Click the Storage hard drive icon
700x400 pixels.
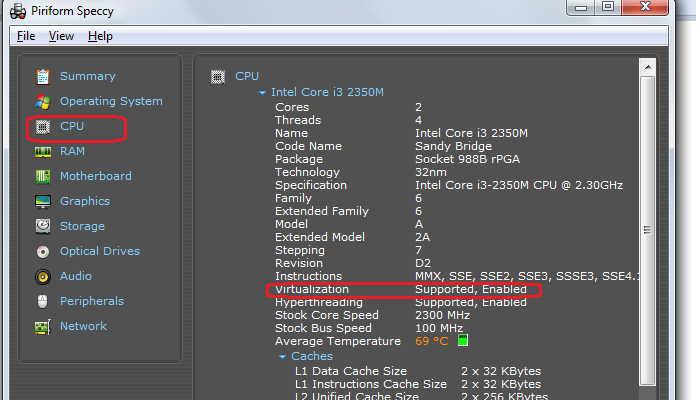[x=43, y=226]
